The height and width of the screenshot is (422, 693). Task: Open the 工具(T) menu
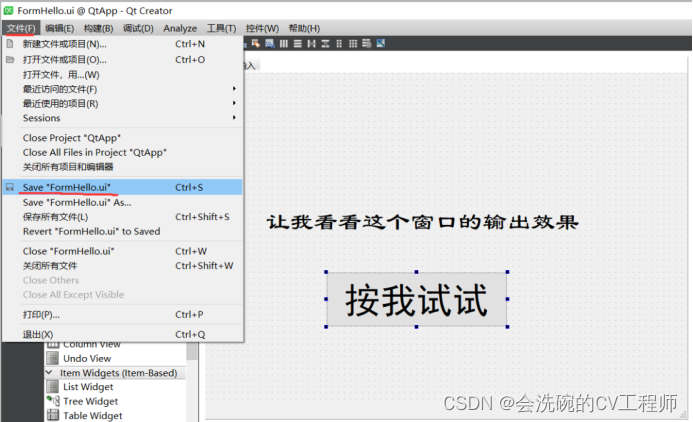click(221, 28)
